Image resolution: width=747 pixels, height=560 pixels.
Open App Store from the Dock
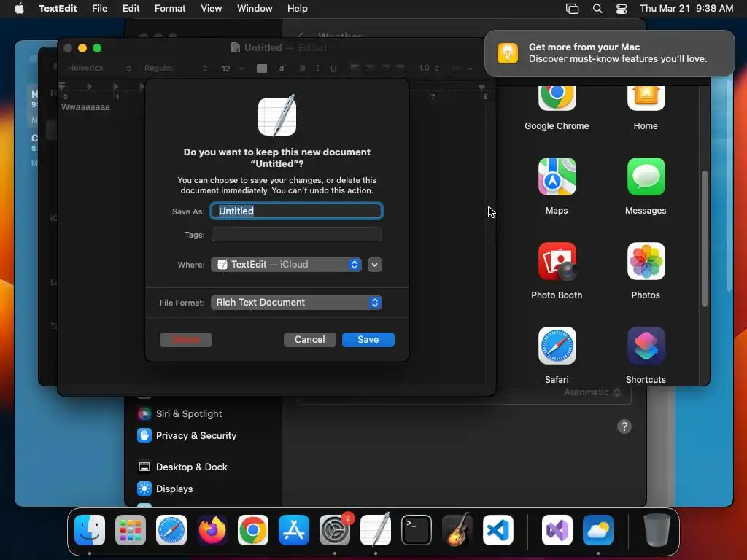pyautogui.click(x=294, y=530)
